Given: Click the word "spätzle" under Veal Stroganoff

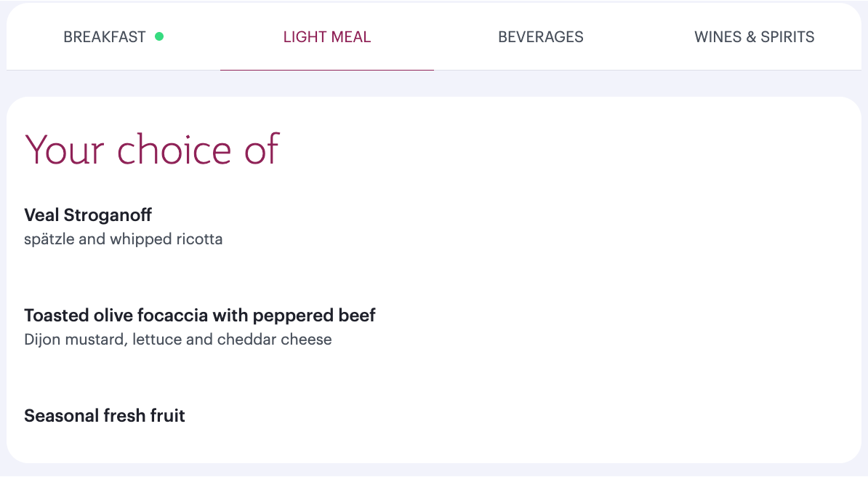Looking at the screenshot, I should pos(49,239).
